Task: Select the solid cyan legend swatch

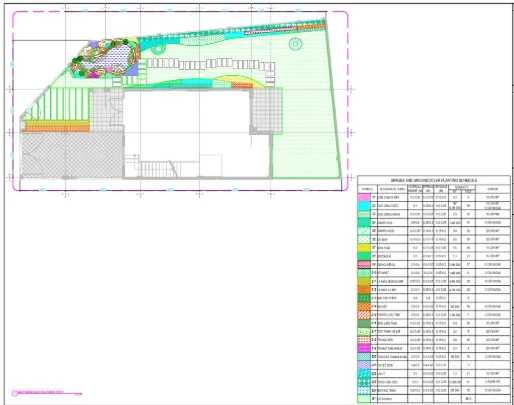Action: 364,206
